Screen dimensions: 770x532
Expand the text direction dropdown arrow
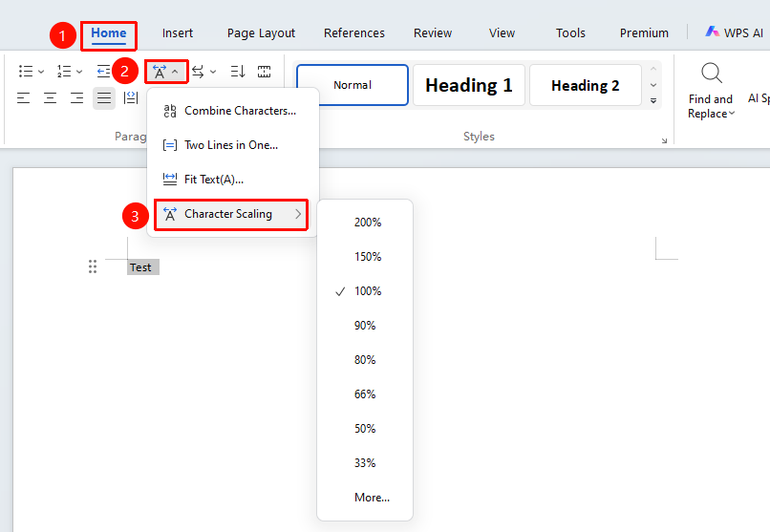[213, 72]
